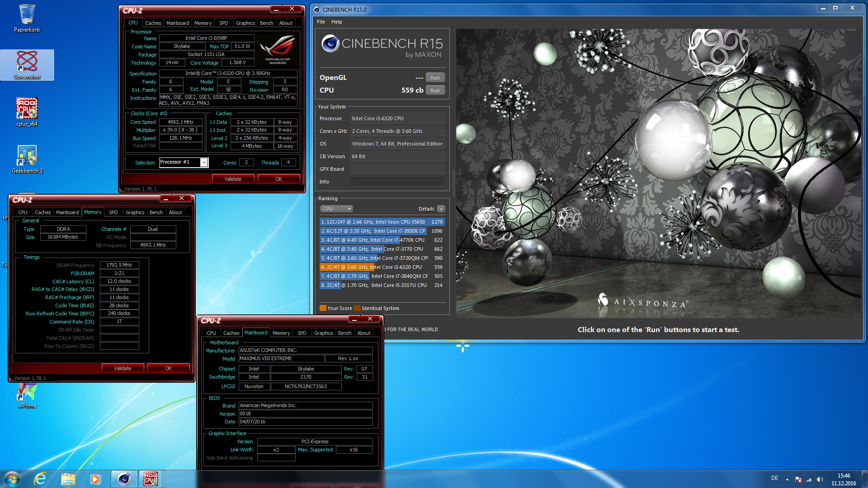The height and width of the screenshot is (488, 868).
Task: Expand the ranking CPU dropdown
Action: [x=336, y=209]
